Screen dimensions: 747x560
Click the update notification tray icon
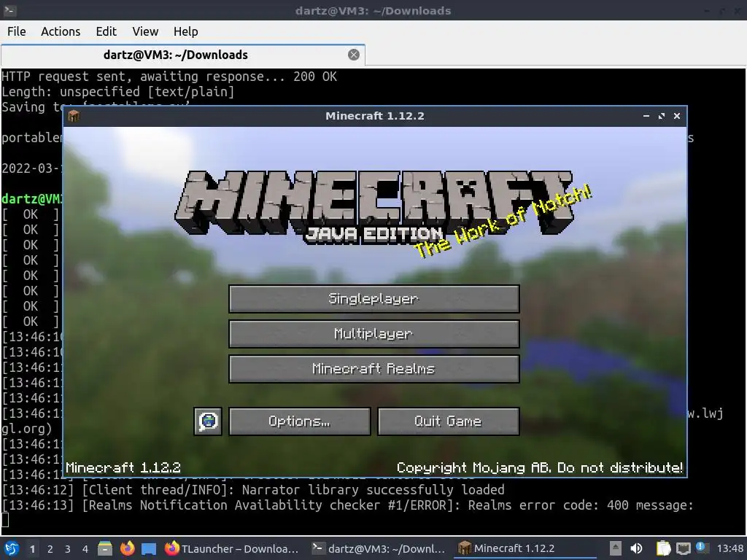(x=702, y=548)
